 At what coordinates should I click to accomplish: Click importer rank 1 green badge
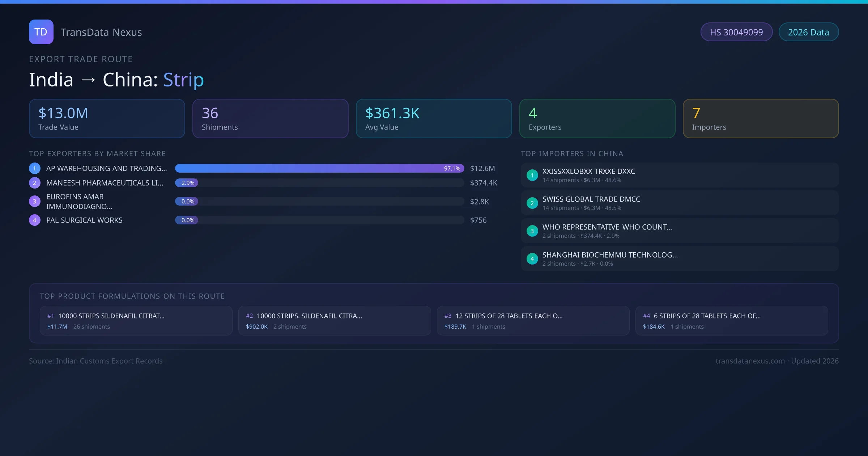(x=532, y=175)
